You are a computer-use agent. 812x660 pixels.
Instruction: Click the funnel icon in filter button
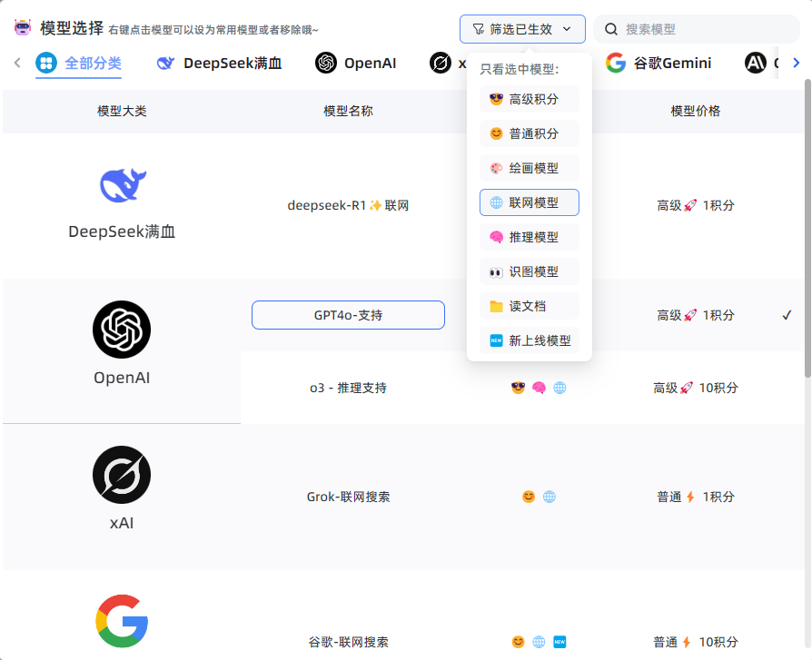479,29
